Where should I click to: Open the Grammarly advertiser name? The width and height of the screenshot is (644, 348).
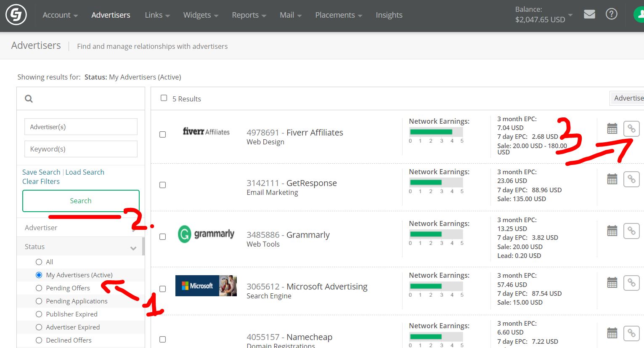(308, 235)
